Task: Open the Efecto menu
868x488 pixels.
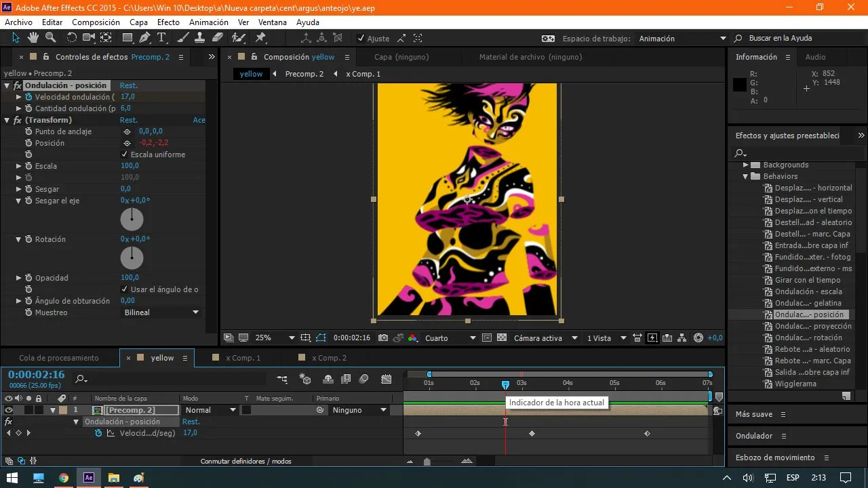Action: [168, 22]
